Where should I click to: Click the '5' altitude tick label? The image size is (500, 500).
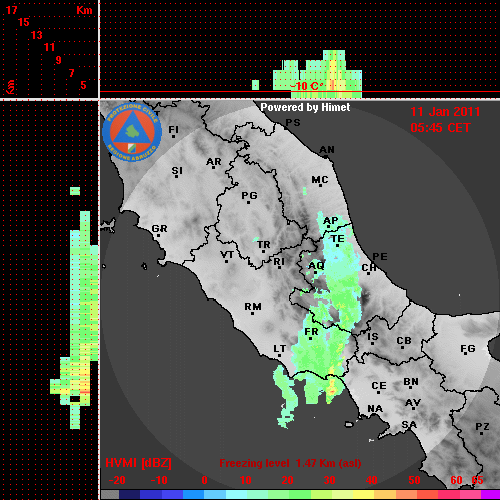[83, 85]
